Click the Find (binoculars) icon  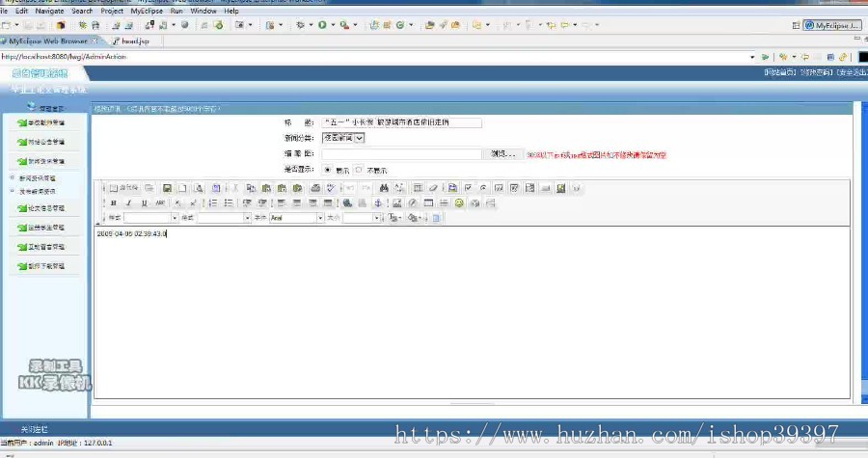pyautogui.click(x=384, y=188)
